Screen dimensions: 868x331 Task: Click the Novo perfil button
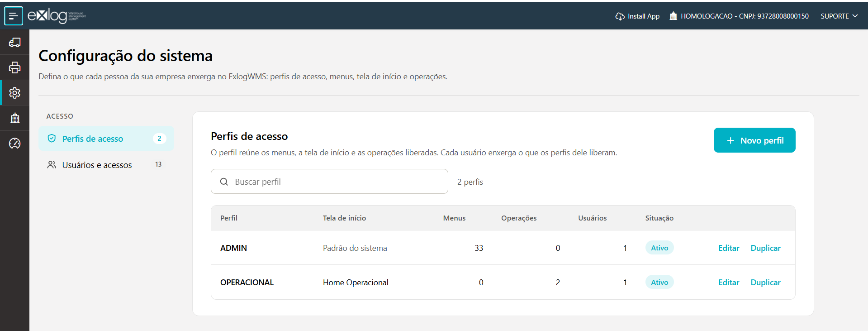tap(754, 140)
